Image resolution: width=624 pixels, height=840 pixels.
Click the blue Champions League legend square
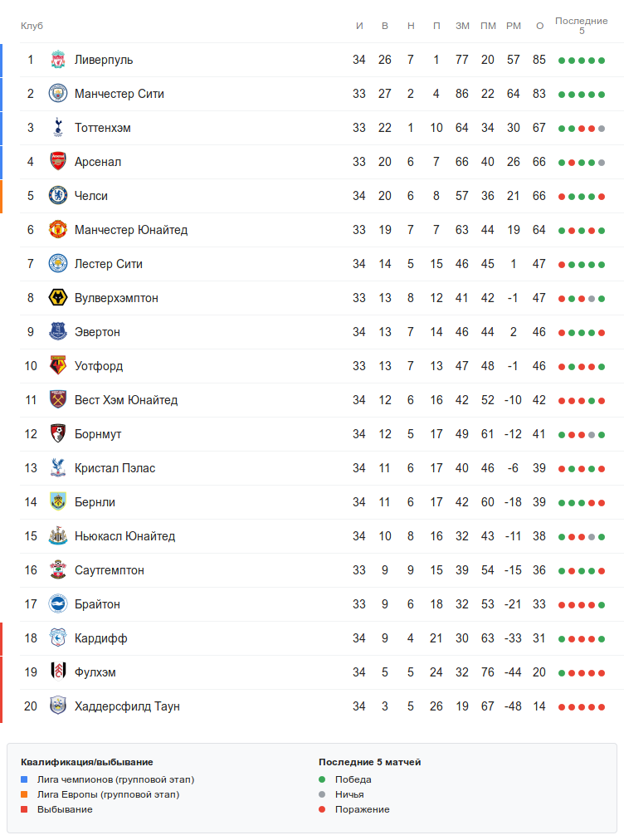coord(24,779)
